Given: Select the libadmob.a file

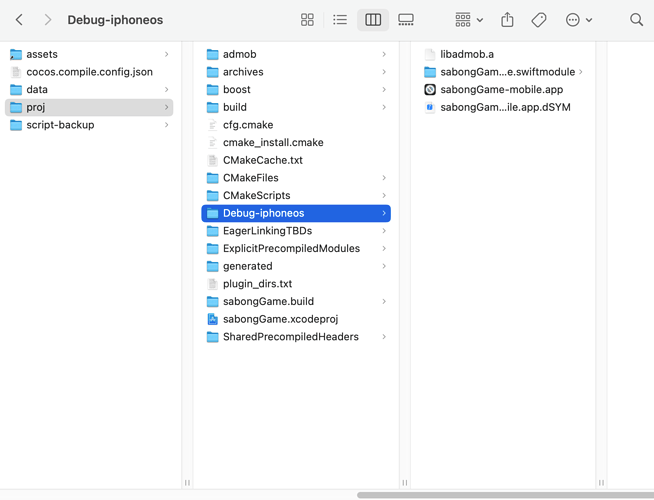Looking at the screenshot, I should pos(467,54).
